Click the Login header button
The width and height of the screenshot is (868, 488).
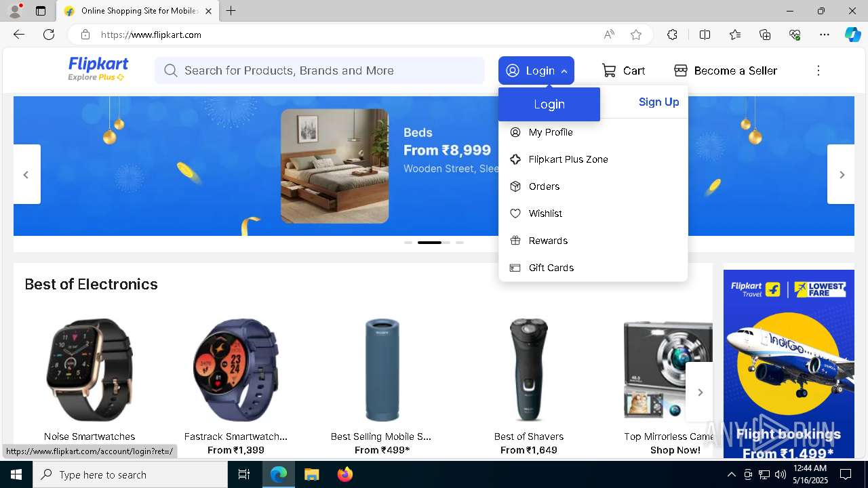tap(536, 70)
